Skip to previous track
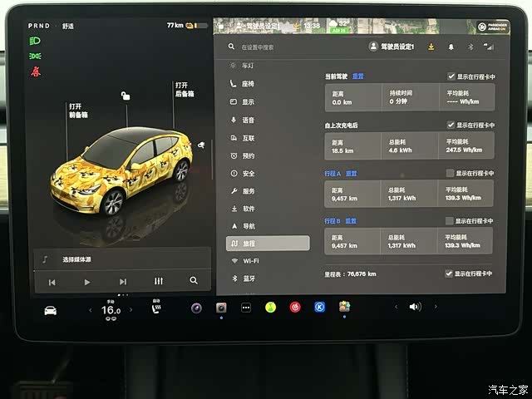 52,283
